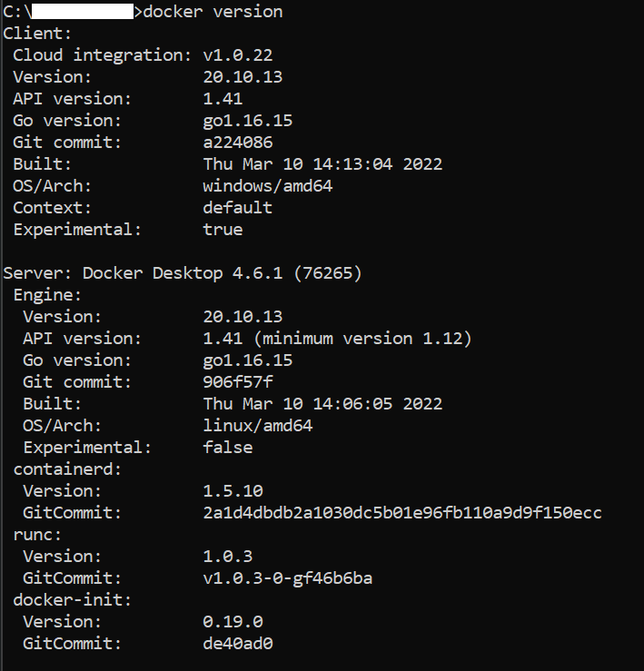Click the minimum version 1.12 text
The width and height of the screenshot is (644, 671).
pos(362,339)
